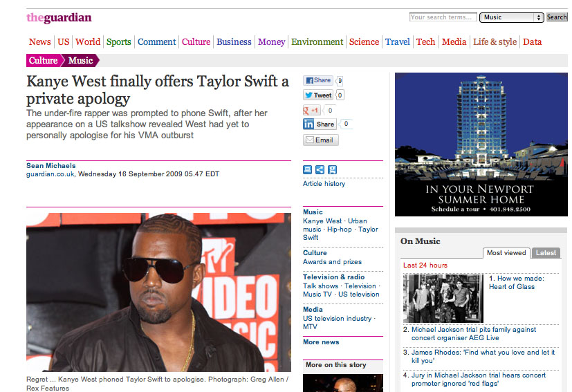Viewport: 572px width, 392px height.
Task: Open the Tech section
Action: pyautogui.click(x=426, y=42)
